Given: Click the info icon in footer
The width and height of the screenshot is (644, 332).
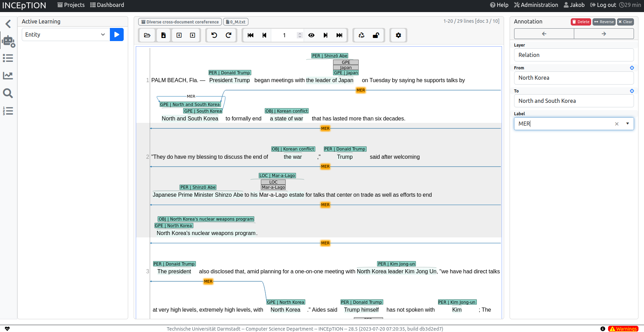Looking at the screenshot, I should click(x=603, y=329).
